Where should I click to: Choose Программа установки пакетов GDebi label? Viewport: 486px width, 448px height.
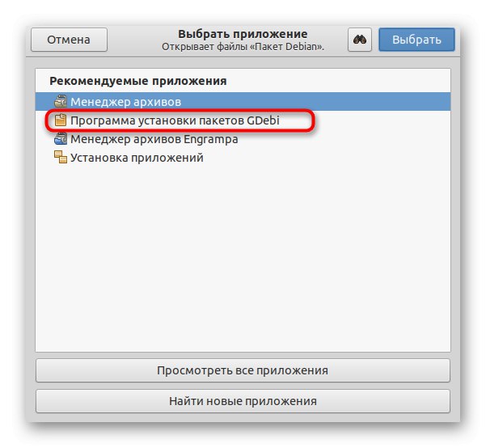tap(175, 120)
